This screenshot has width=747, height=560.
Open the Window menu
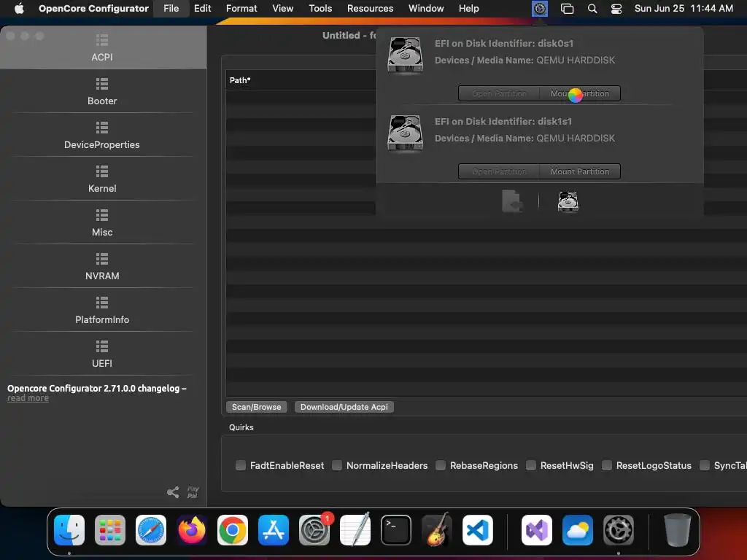[426, 9]
